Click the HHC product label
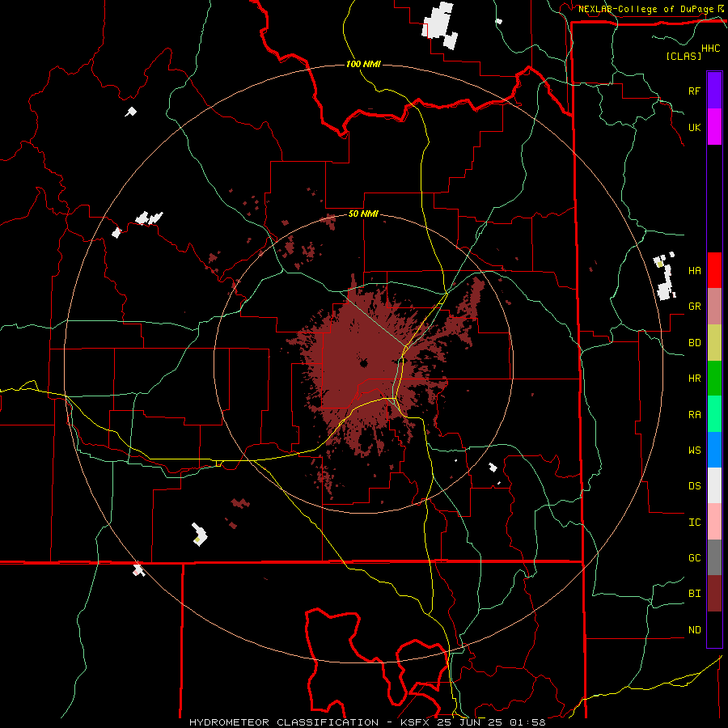Viewport: 728px width, 728px height. (711, 49)
